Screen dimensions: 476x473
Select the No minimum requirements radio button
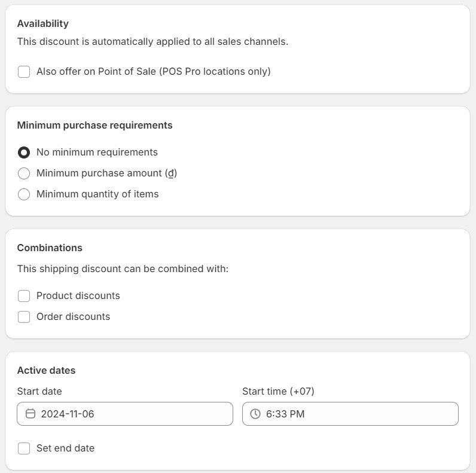click(x=24, y=152)
